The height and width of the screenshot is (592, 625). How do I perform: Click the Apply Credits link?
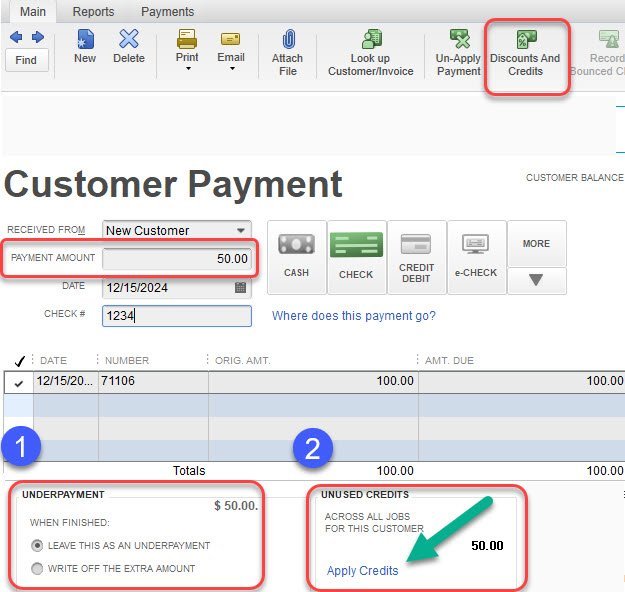362,571
